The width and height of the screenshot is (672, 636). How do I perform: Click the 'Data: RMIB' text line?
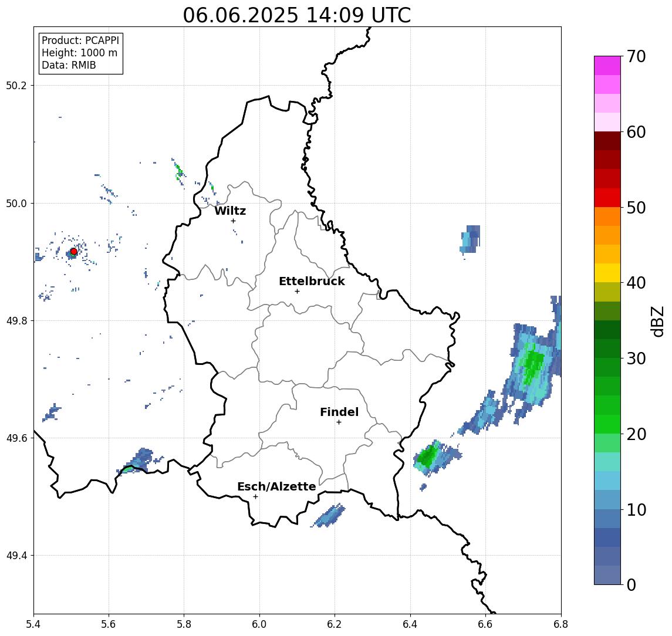pyautogui.click(x=69, y=65)
